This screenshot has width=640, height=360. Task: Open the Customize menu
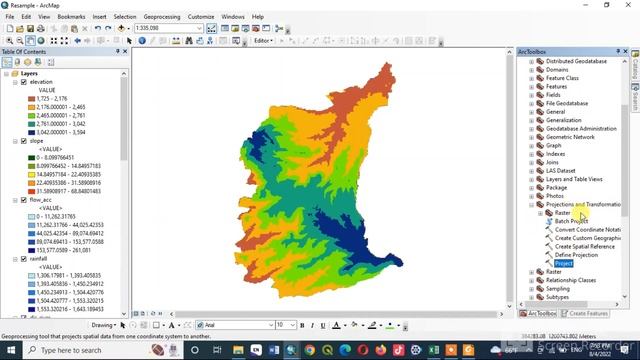[x=201, y=17]
